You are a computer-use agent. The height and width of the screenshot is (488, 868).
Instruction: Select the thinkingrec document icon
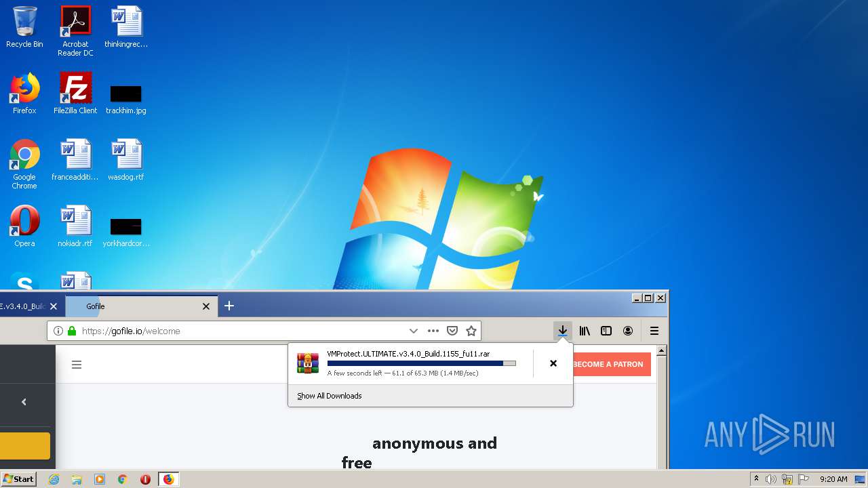[126, 27]
